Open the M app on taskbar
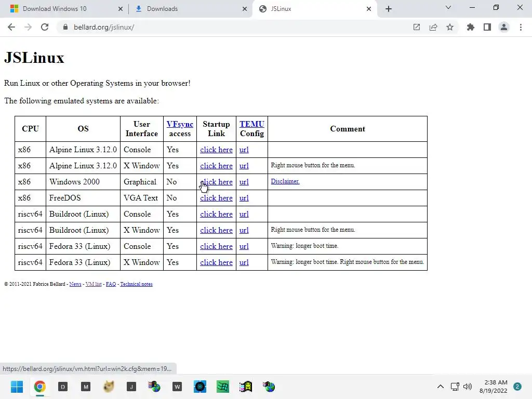 (86, 387)
